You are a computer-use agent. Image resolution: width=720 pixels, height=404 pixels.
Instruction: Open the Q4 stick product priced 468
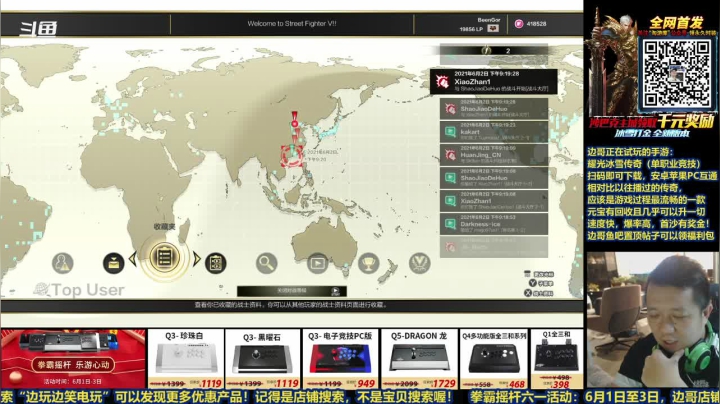tap(494, 359)
